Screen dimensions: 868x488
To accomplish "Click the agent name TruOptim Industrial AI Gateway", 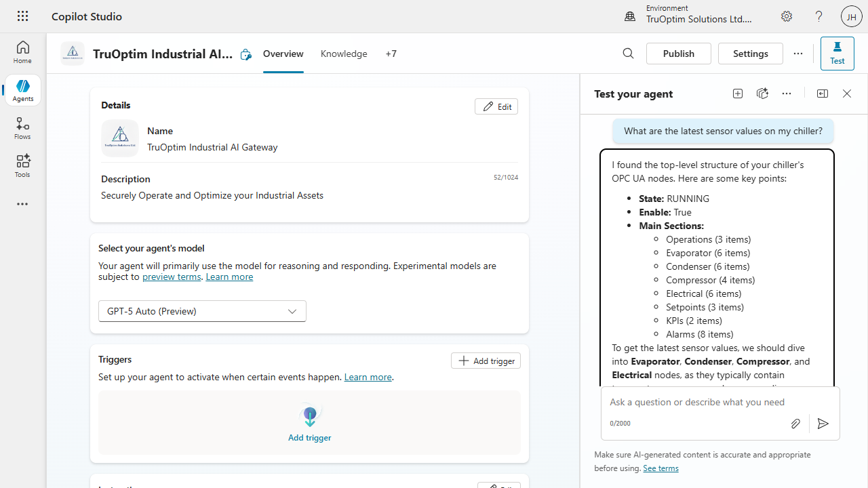I will point(212,147).
